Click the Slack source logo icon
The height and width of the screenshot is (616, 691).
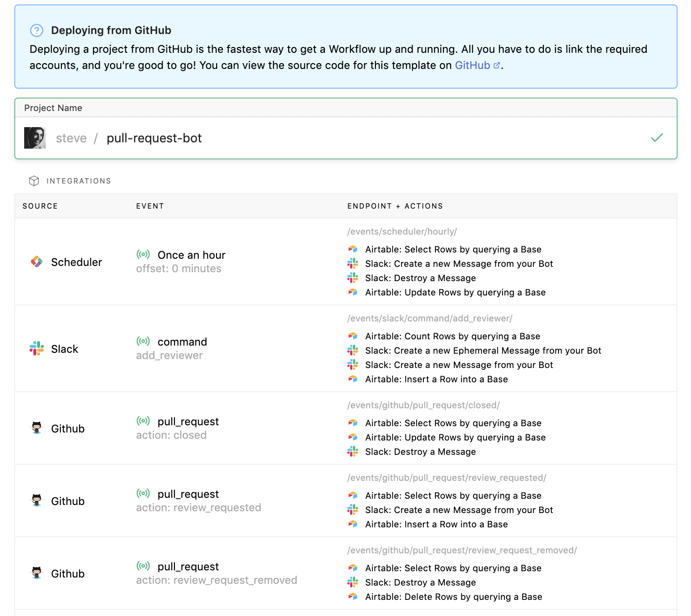(37, 349)
